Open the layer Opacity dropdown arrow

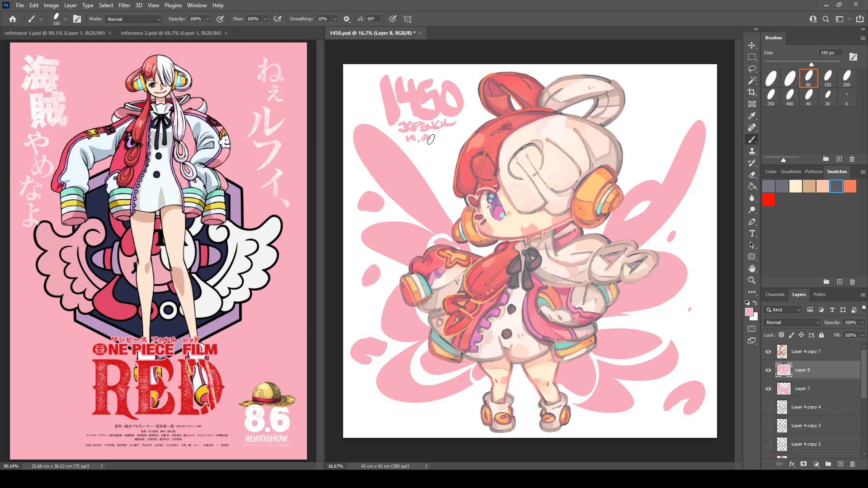point(862,323)
